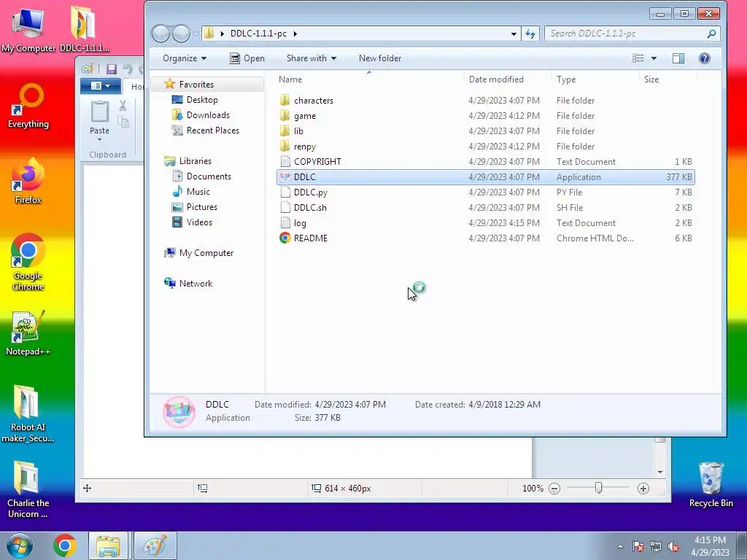Open the Organize dropdown menu
This screenshot has width=747, height=560.
tap(185, 58)
